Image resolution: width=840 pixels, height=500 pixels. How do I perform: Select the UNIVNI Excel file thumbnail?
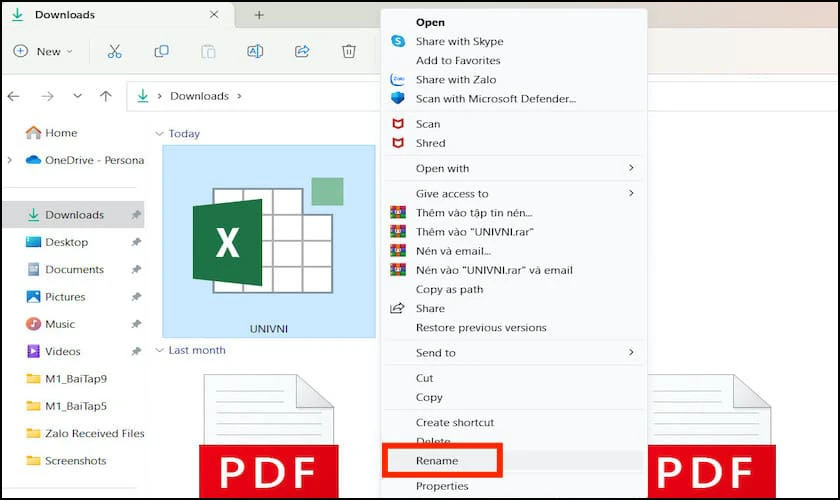point(269,241)
